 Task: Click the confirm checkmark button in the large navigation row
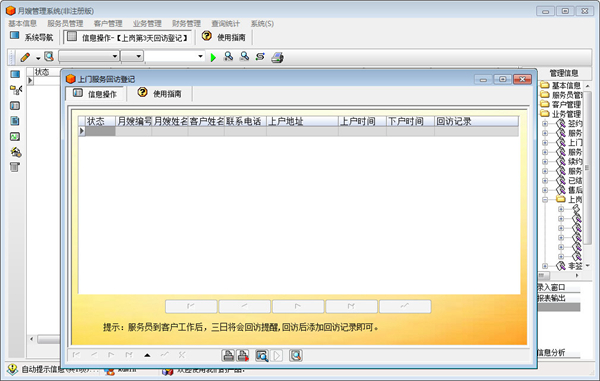pos(405,306)
